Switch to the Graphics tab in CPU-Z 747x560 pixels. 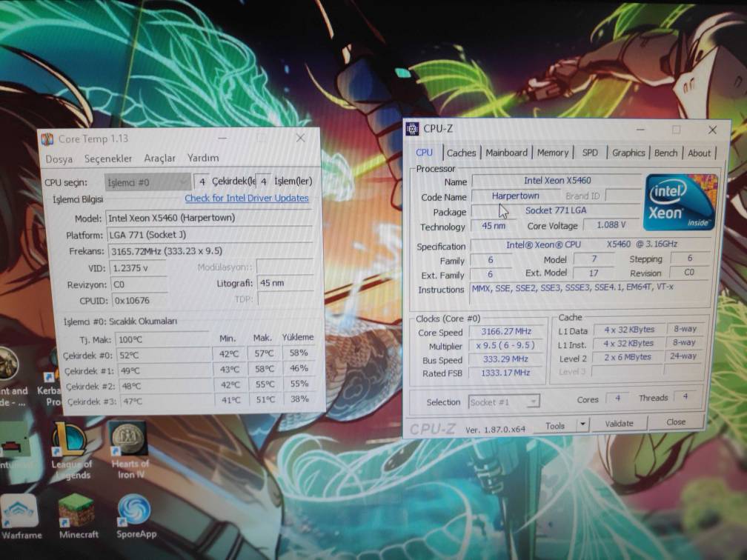pos(628,153)
